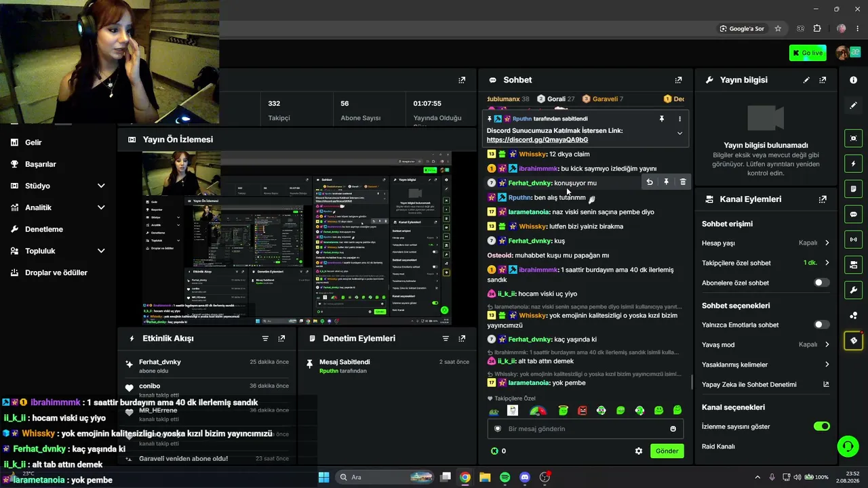The height and width of the screenshot is (488, 868).
Task: Edit stream info with the pencil icon
Action: coord(806,80)
